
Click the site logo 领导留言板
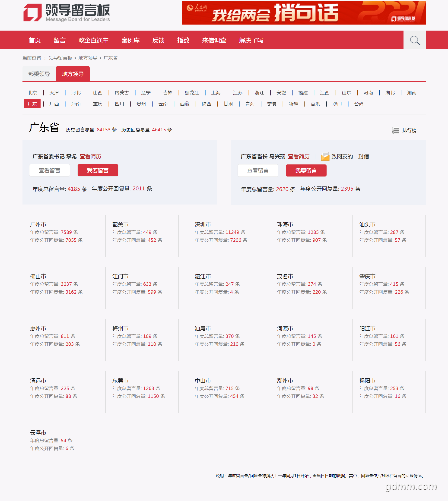pos(67,12)
